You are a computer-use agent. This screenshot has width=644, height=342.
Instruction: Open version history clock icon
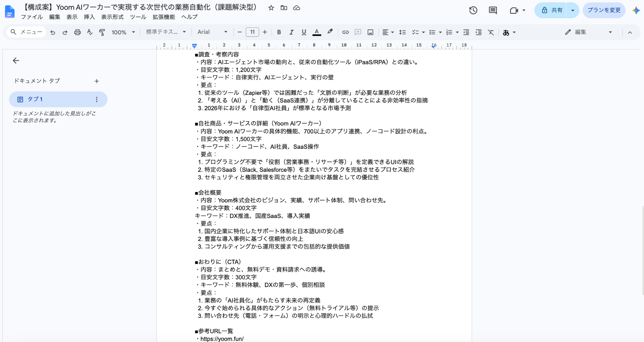(473, 10)
